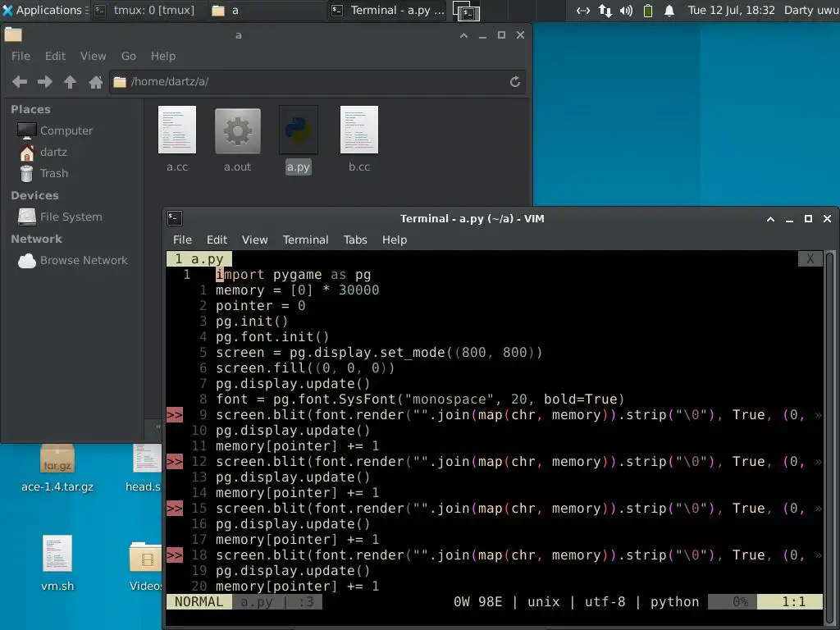Open the notification bell icon

669,10
